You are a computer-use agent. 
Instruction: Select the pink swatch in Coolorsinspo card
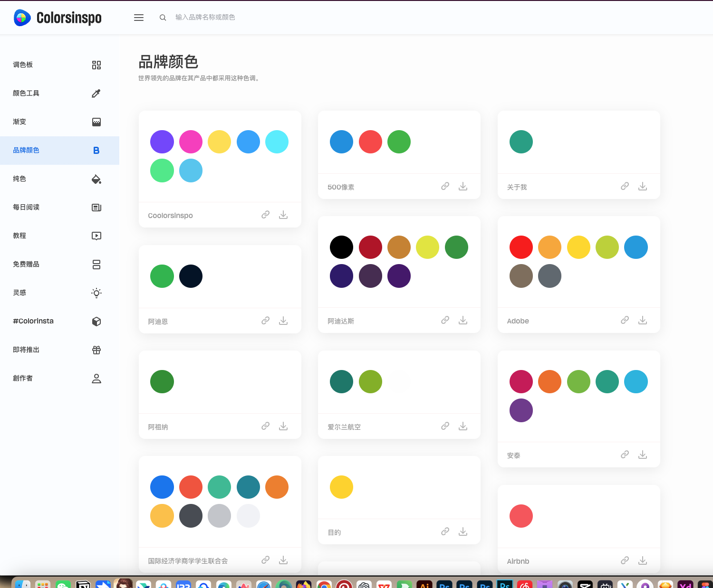point(191,142)
